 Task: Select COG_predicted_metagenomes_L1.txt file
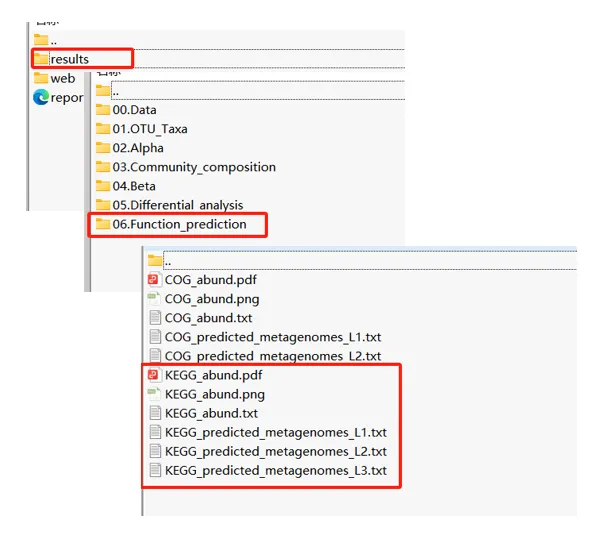(x=265, y=337)
